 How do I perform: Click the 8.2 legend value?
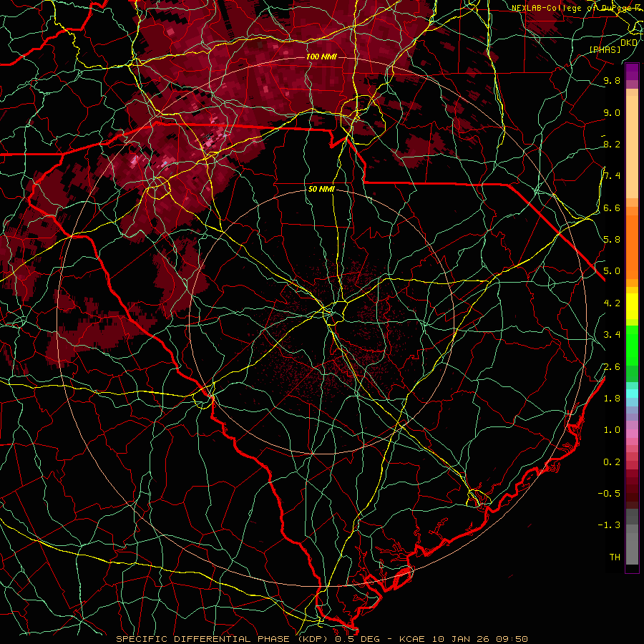(x=612, y=144)
